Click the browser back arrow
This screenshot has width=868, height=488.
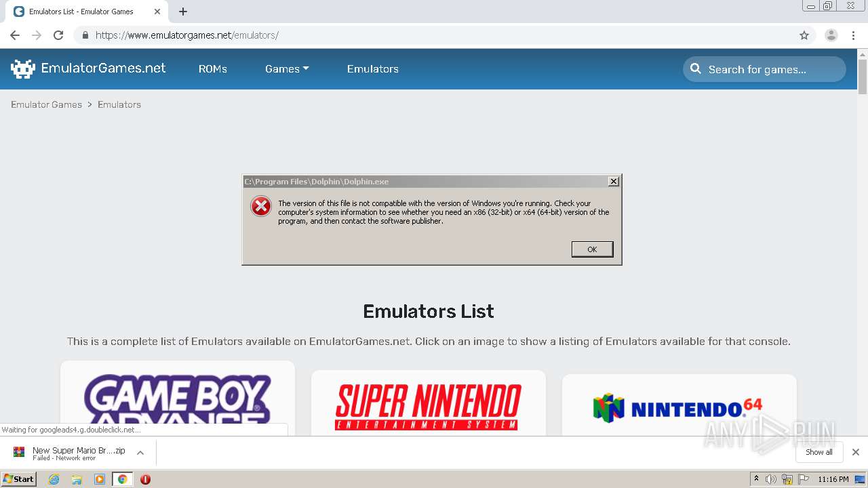coord(15,35)
